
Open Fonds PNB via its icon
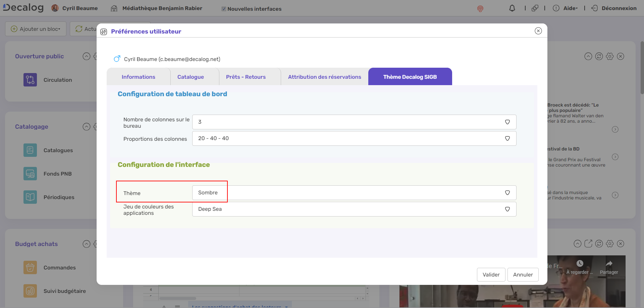(x=30, y=174)
